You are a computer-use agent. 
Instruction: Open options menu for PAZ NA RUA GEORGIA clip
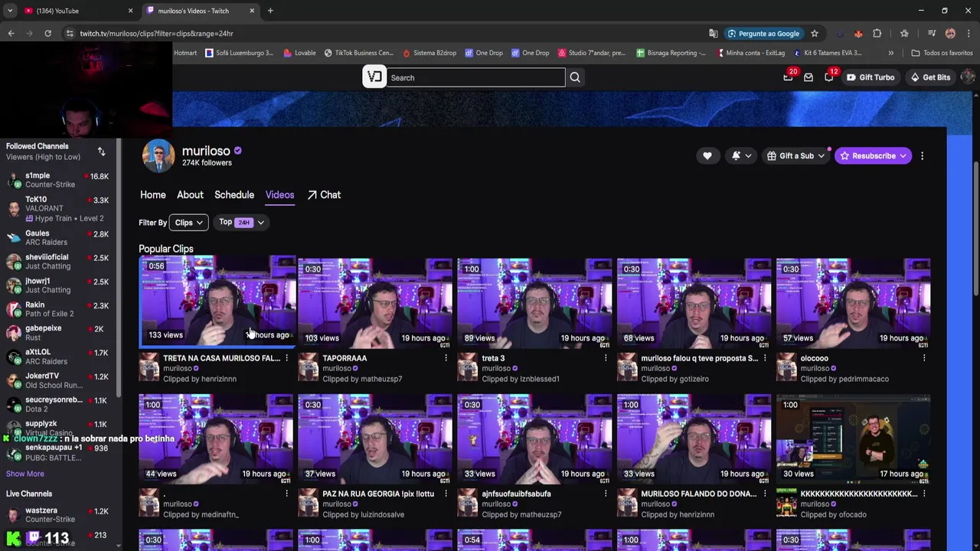click(x=446, y=494)
